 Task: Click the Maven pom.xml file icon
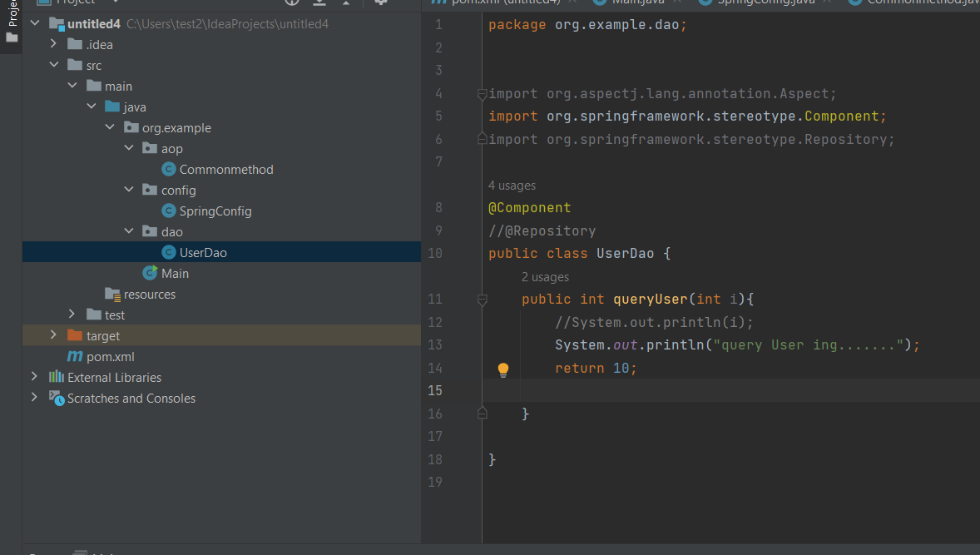[75, 355]
